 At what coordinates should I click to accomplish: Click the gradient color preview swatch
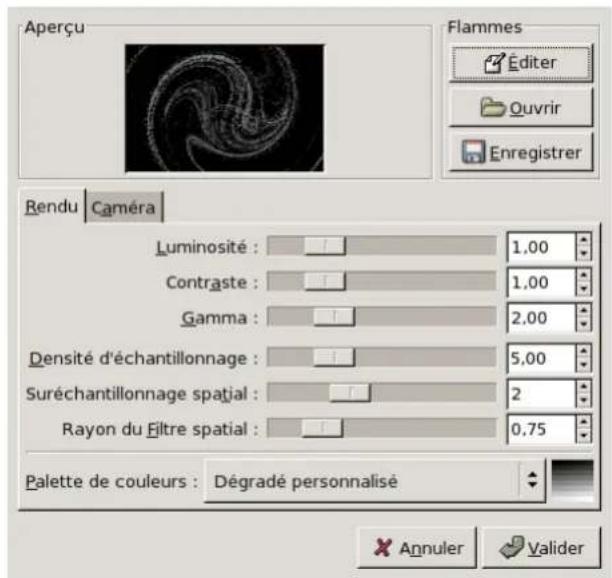pos(573,481)
